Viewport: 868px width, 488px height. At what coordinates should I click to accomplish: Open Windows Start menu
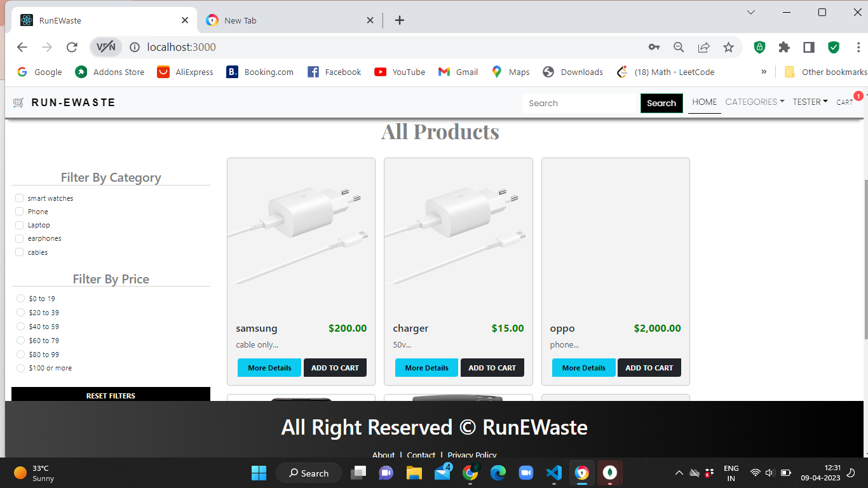[259, 473]
